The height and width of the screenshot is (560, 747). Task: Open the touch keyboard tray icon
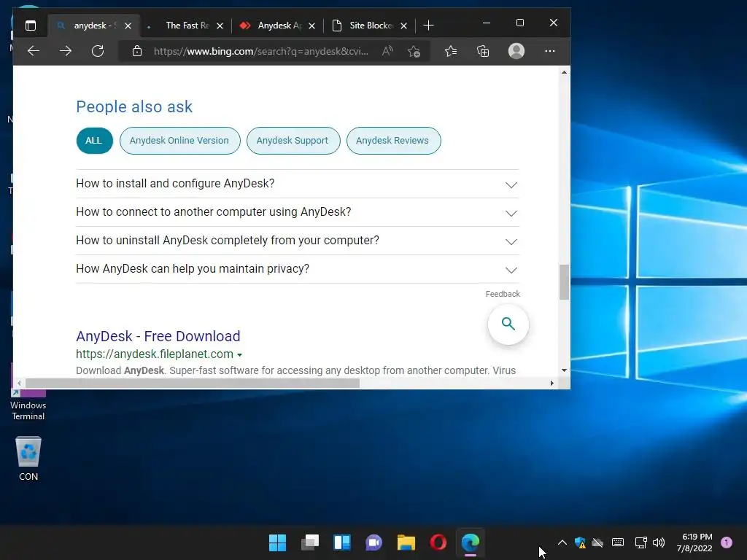[618, 542]
